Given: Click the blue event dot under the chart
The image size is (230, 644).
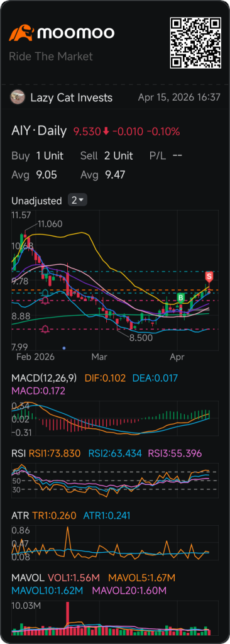Looking at the screenshot, I should tap(64, 348).
